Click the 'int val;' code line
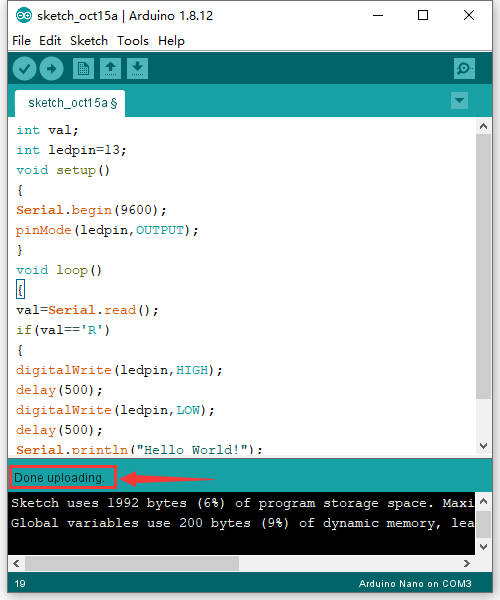 tap(47, 130)
